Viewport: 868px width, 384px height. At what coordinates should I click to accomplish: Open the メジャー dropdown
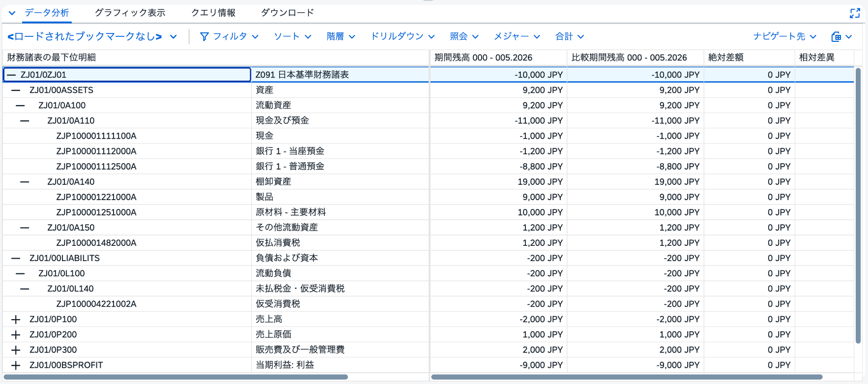[x=517, y=36]
